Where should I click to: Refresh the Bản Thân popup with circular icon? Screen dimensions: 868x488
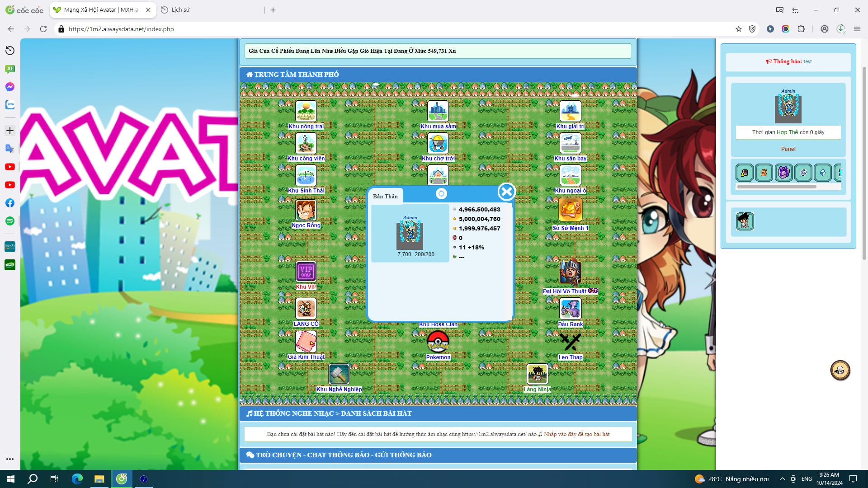(441, 194)
